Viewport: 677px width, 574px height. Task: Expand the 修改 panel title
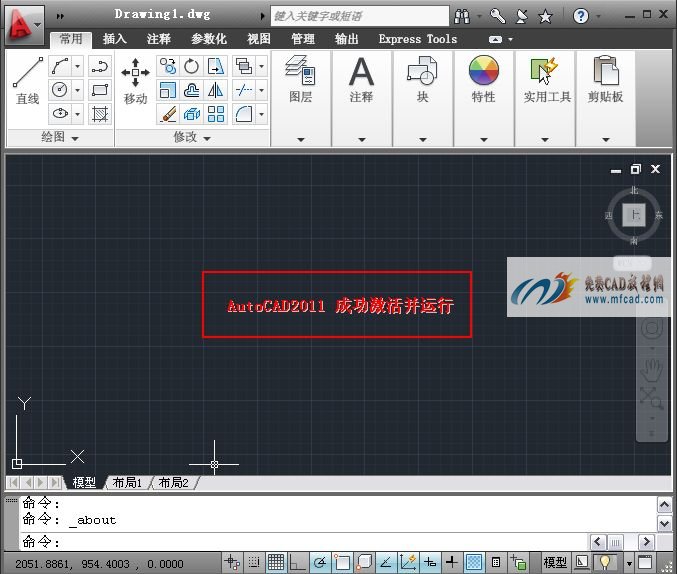[x=192, y=138]
